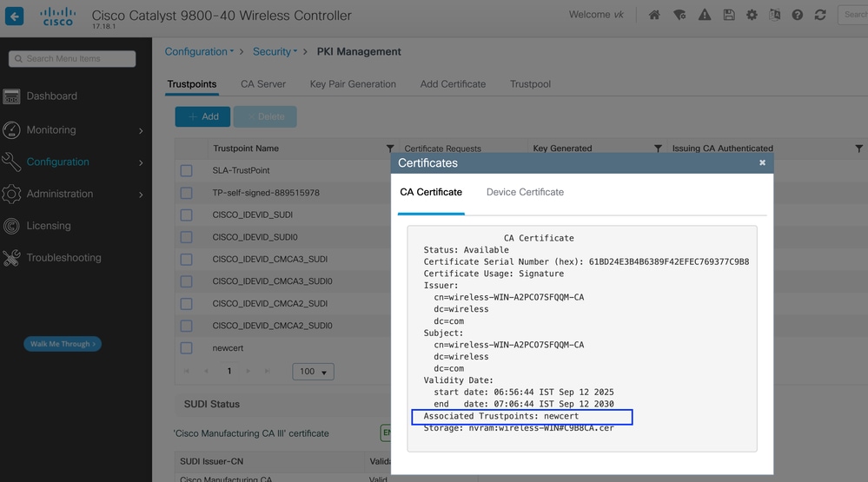This screenshot has width=868, height=482.
Task: Click the certificate serial number line
Action: click(x=586, y=261)
